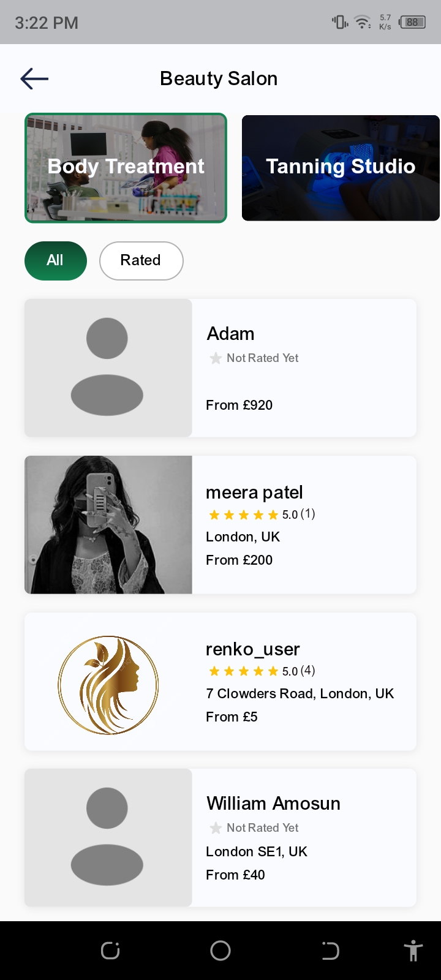Open William Amosun's listing by name

tap(273, 804)
